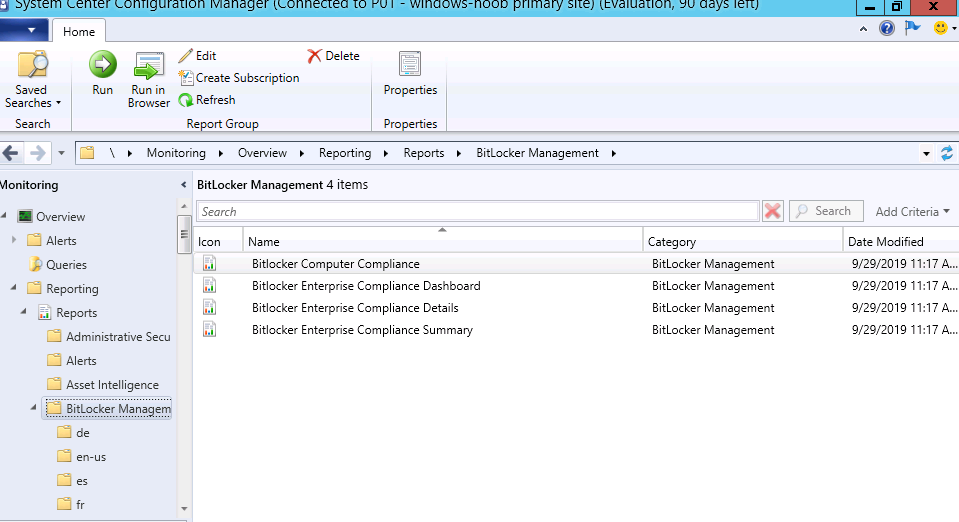Run the selected report
Image resolution: width=959 pixels, height=522 pixels.
click(103, 73)
